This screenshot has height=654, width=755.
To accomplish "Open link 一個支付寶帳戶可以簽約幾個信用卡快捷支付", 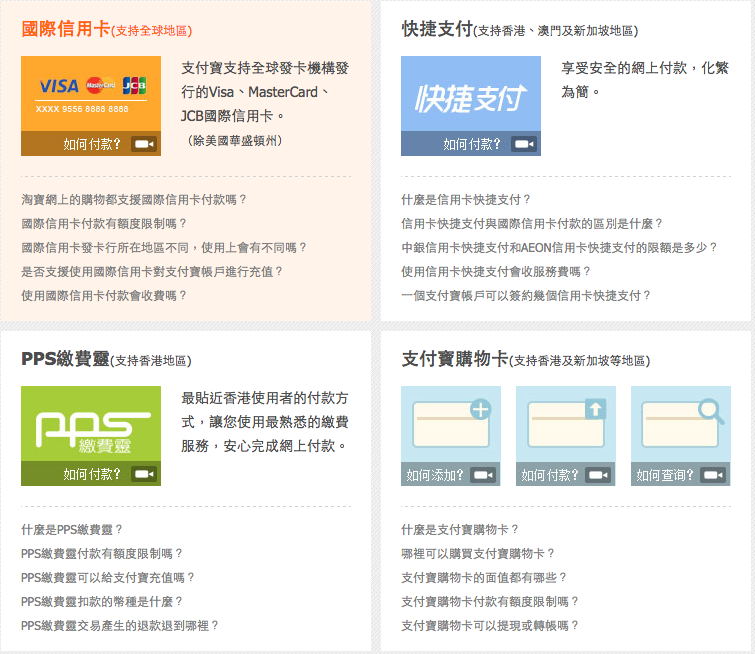I will (526, 296).
